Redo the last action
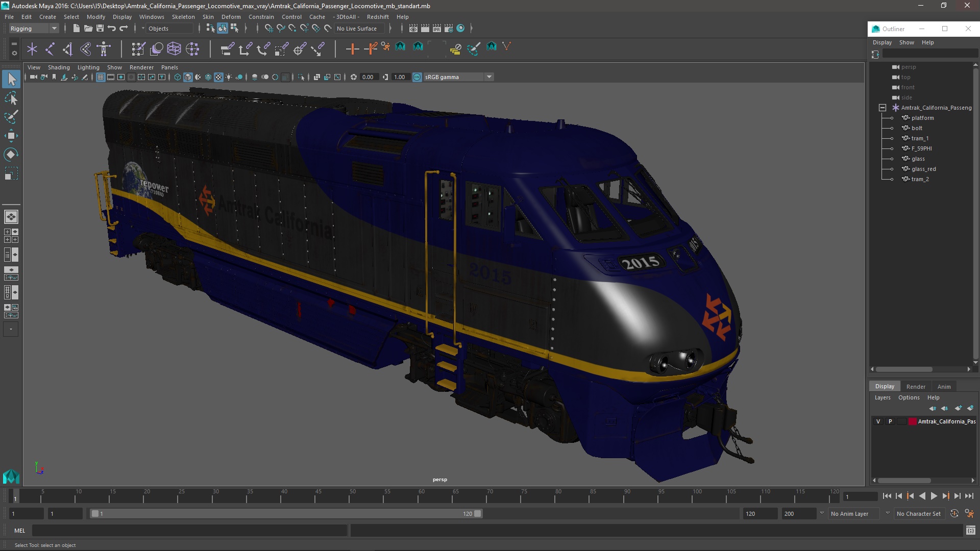 pos(124,29)
